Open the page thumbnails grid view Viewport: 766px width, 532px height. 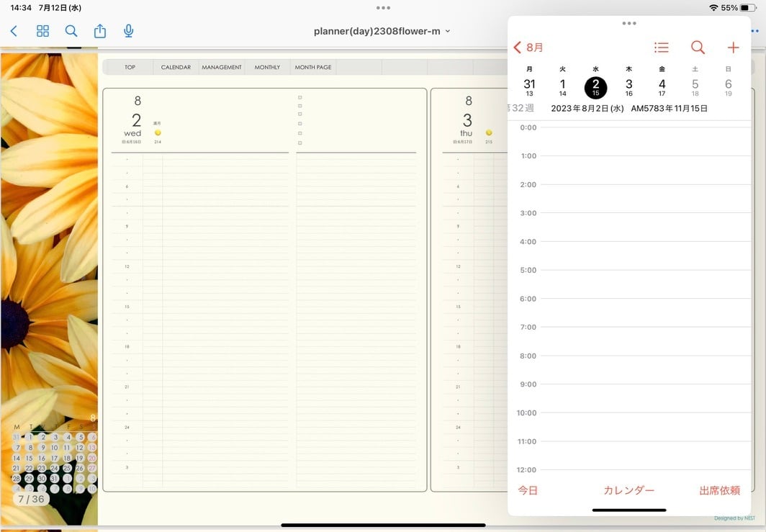tap(42, 31)
